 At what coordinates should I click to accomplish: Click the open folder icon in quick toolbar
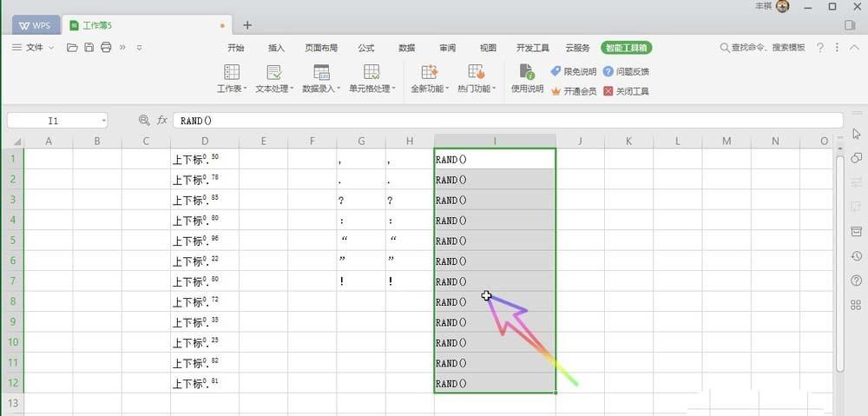click(x=72, y=48)
